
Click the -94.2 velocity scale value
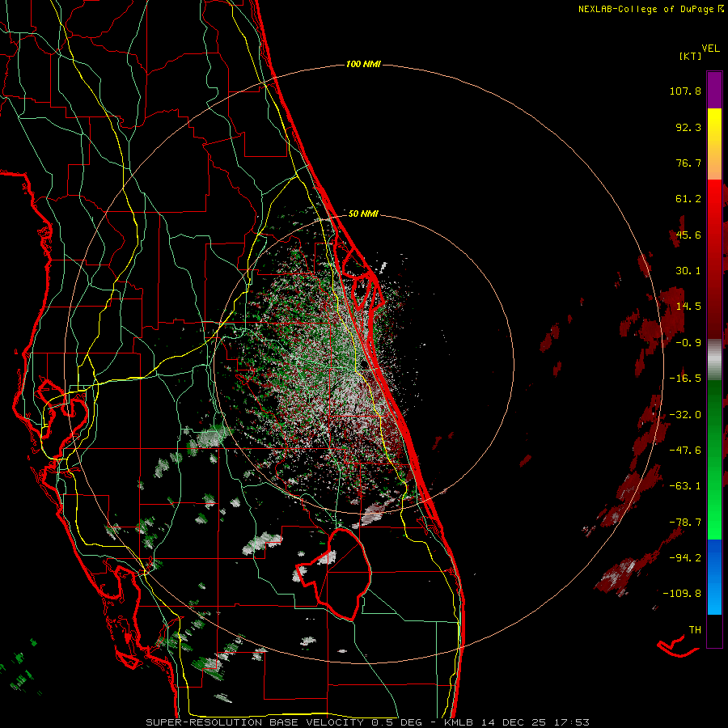click(x=685, y=558)
